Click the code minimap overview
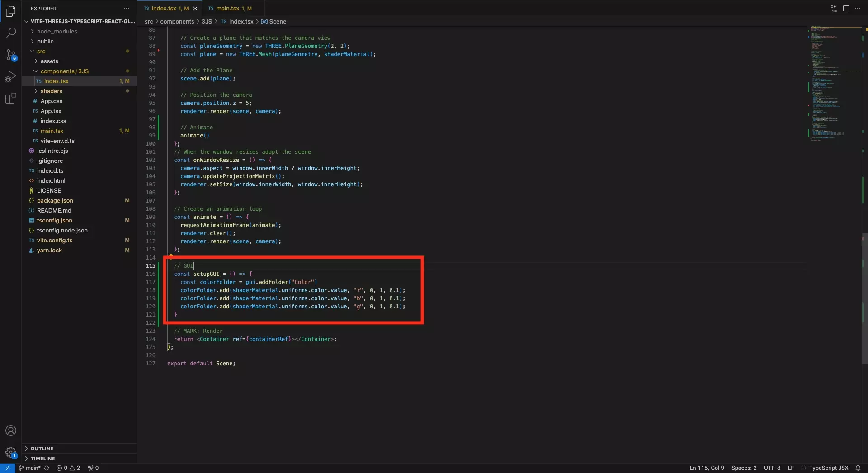The height and width of the screenshot is (473, 868). [x=835, y=84]
